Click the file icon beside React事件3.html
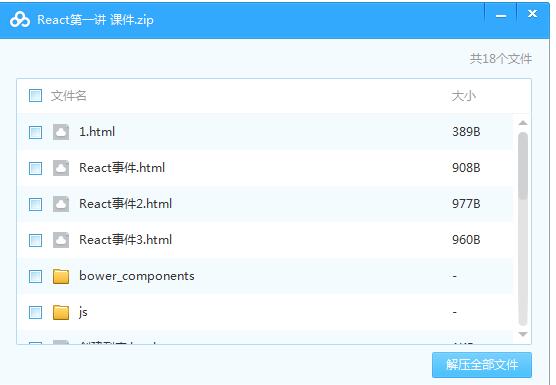Image resolution: width=556 pixels, height=385 pixels. [x=61, y=240]
